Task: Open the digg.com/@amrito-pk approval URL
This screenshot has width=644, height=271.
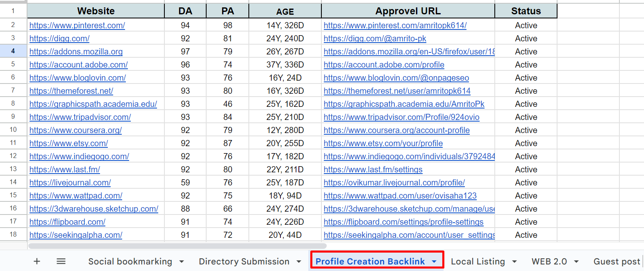Action: point(375,38)
